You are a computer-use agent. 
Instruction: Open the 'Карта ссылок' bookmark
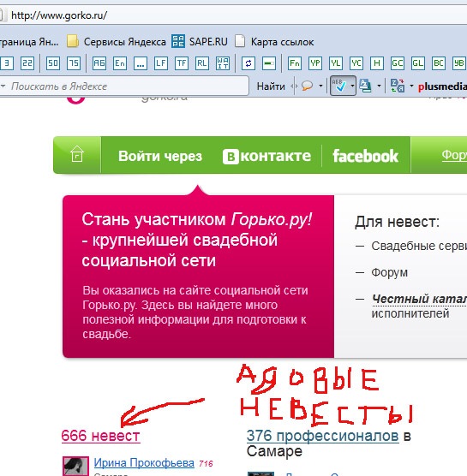pos(275,42)
